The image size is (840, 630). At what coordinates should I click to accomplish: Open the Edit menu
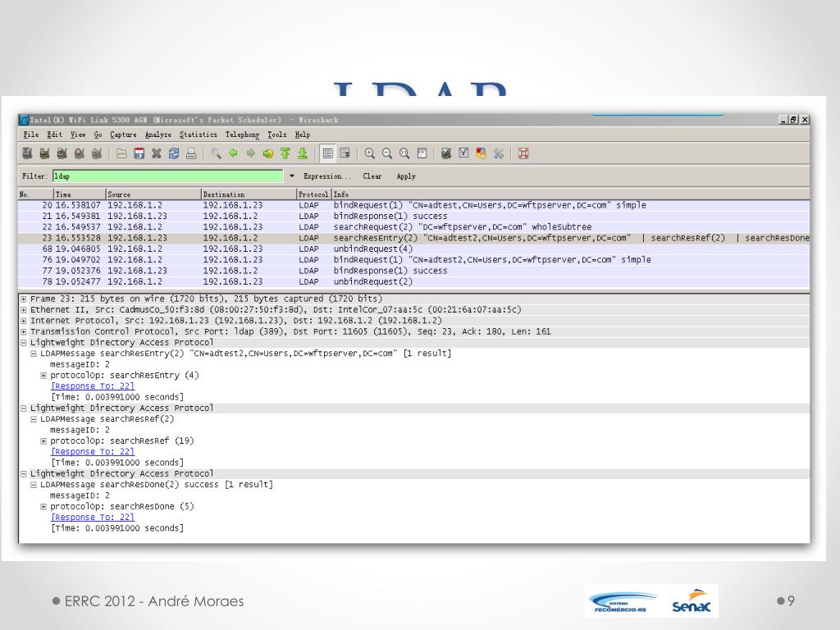54,135
